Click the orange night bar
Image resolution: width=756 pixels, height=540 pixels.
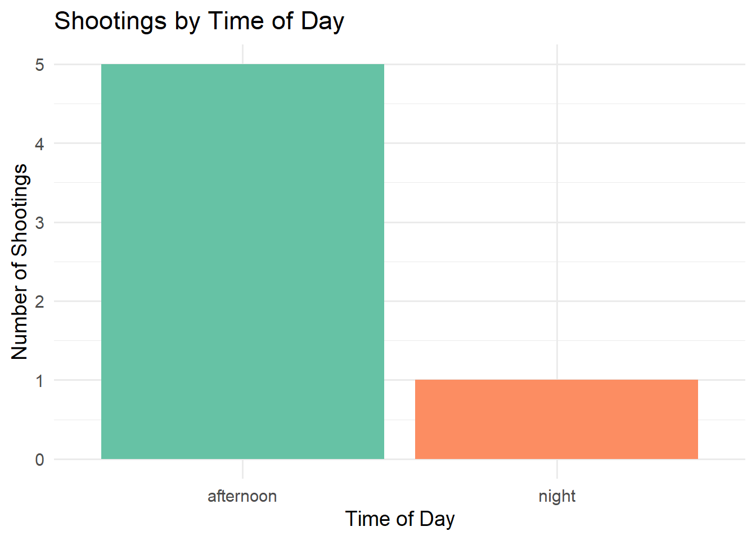pyautogui.click(x=556, y=420)
